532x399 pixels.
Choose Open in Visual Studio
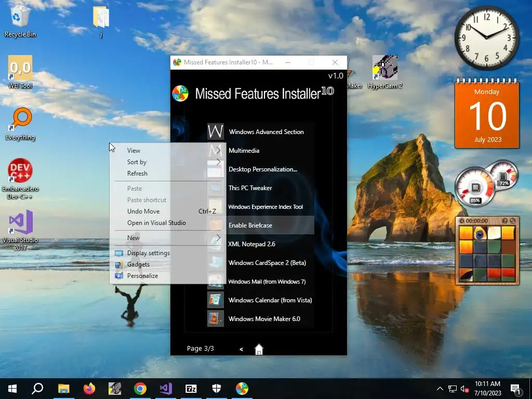click(x=168, y=222)
